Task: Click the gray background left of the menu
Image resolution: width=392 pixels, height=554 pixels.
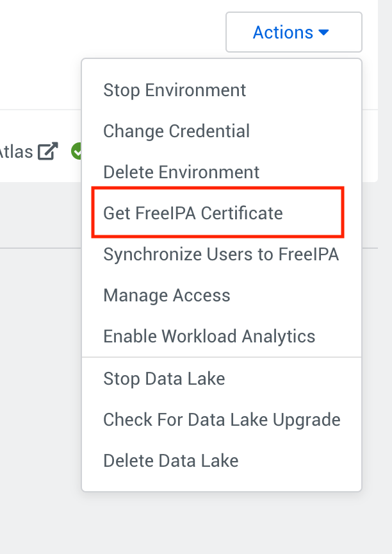Action: (x=38, y=353)
